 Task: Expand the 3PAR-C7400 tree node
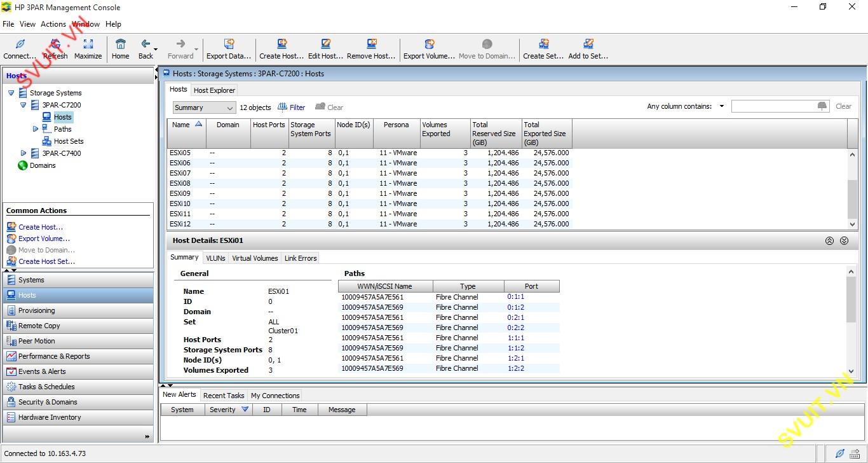click(24, 153)
